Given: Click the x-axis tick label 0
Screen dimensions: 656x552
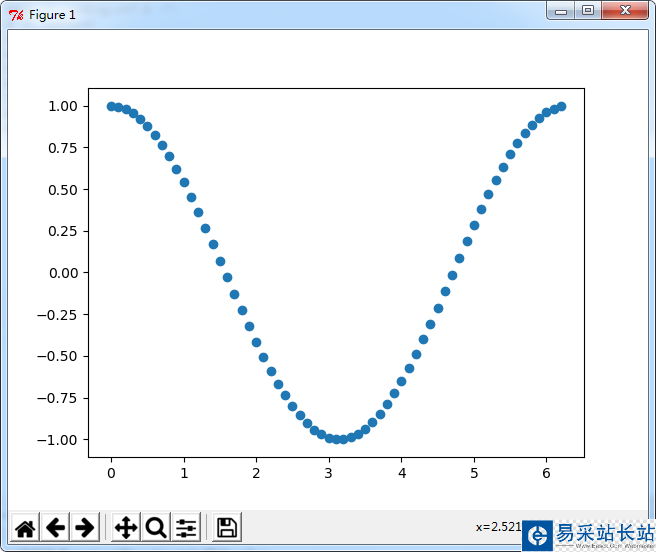Looking at the screenshot, I should click(x=111, y=473).
